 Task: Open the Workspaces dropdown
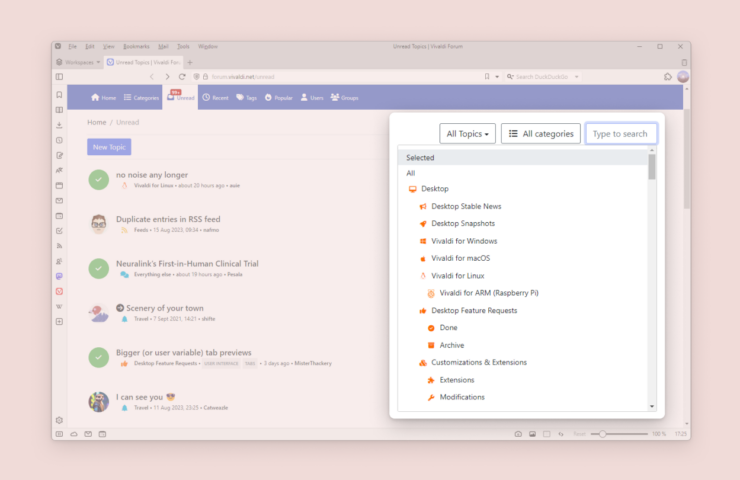[78, 62]
